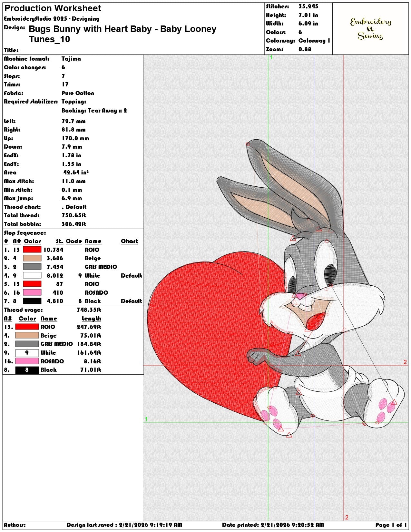
Task: Click the red swatch in stop sequence row 1
Action: pyautogui.click(x=32, y=250)
